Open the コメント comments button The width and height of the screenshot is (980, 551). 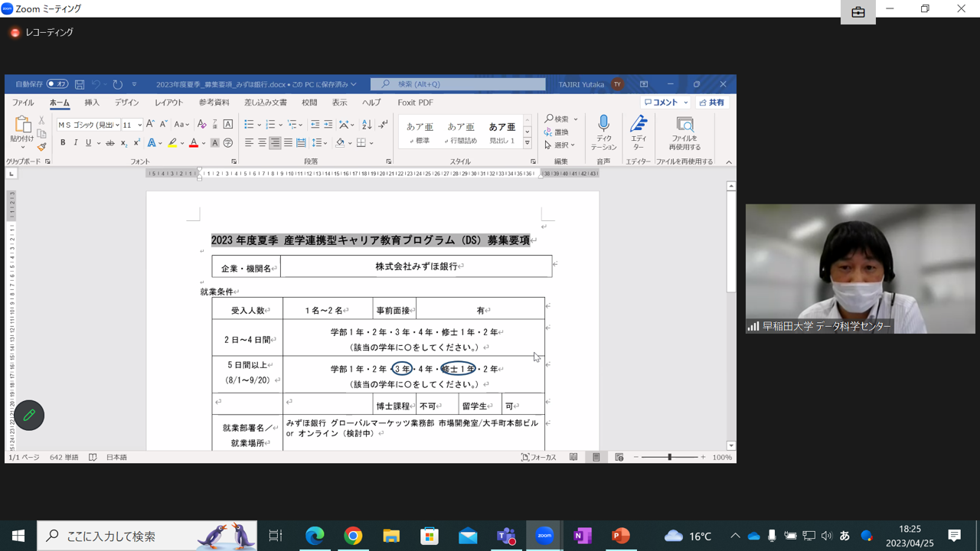(665, 103)
